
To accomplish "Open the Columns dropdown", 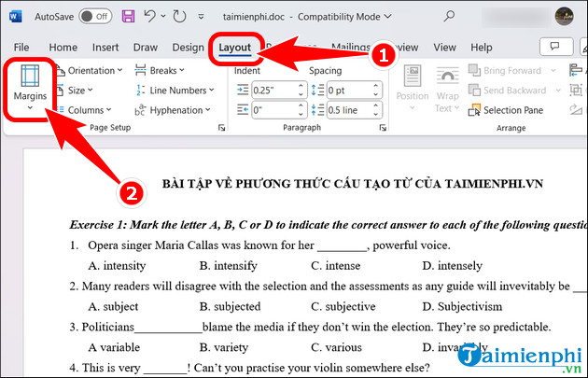I will pos(84,110).
